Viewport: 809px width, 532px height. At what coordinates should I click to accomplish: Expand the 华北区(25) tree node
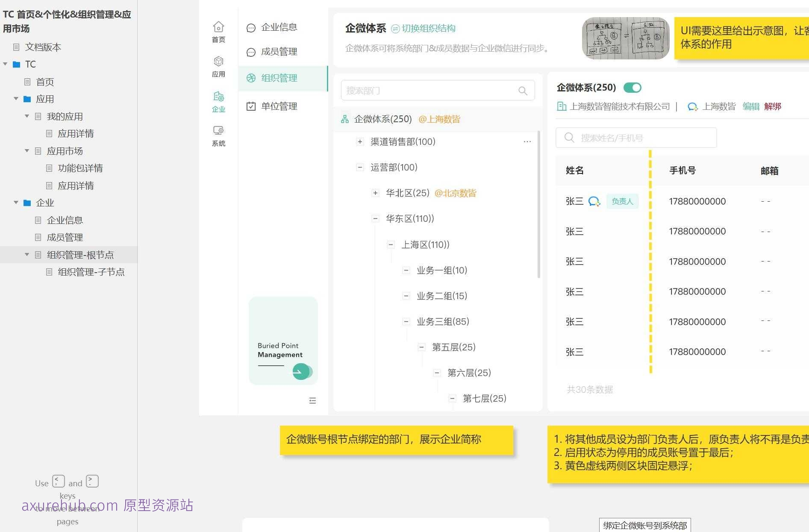[x=375, y=193]
